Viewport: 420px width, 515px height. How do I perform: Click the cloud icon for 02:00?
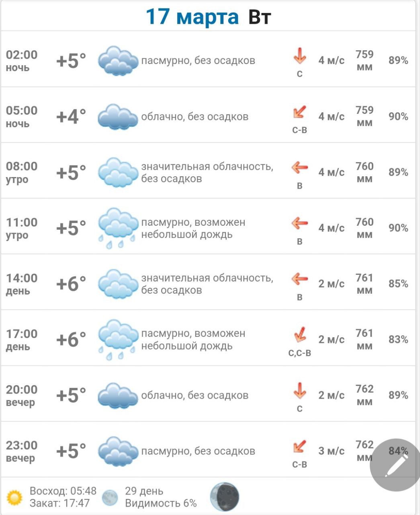coord(117,61)
